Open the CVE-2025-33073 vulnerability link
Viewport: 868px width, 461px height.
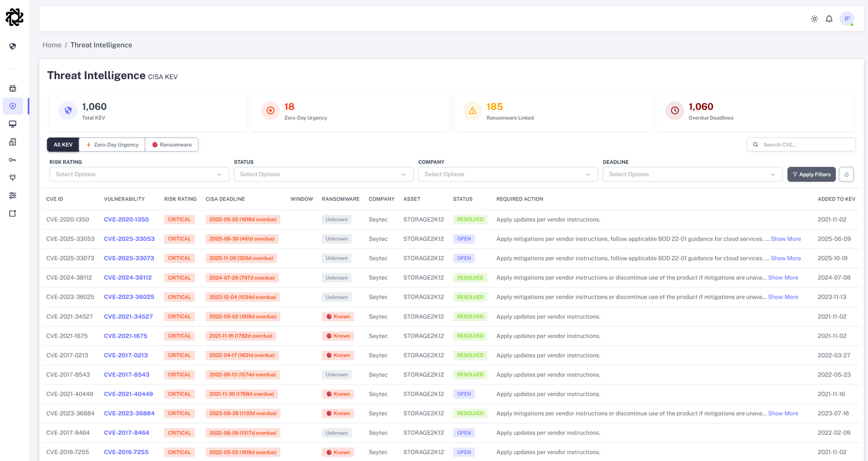click(x=129, y=259)
